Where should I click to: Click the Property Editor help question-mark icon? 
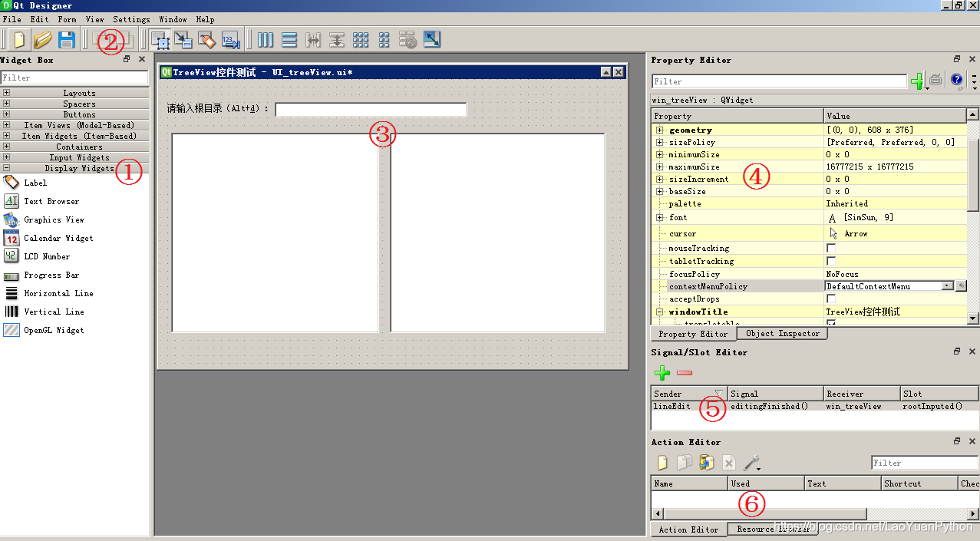coord(956,79)
